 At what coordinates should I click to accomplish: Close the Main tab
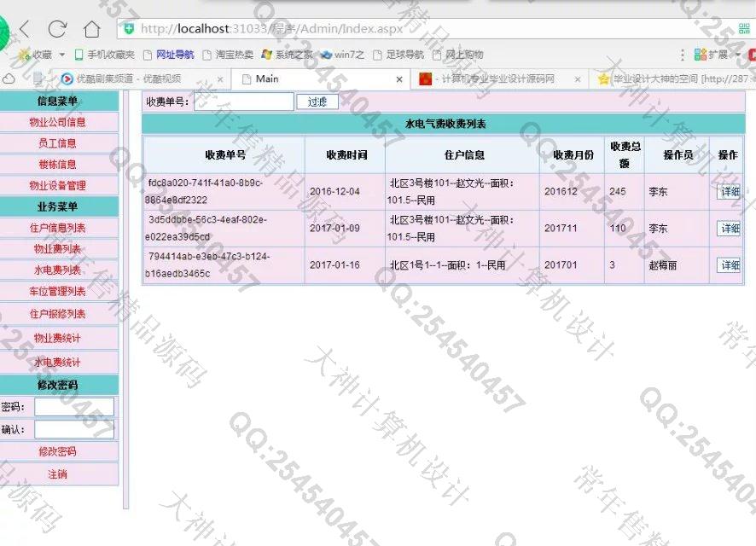tap(399, 79)
